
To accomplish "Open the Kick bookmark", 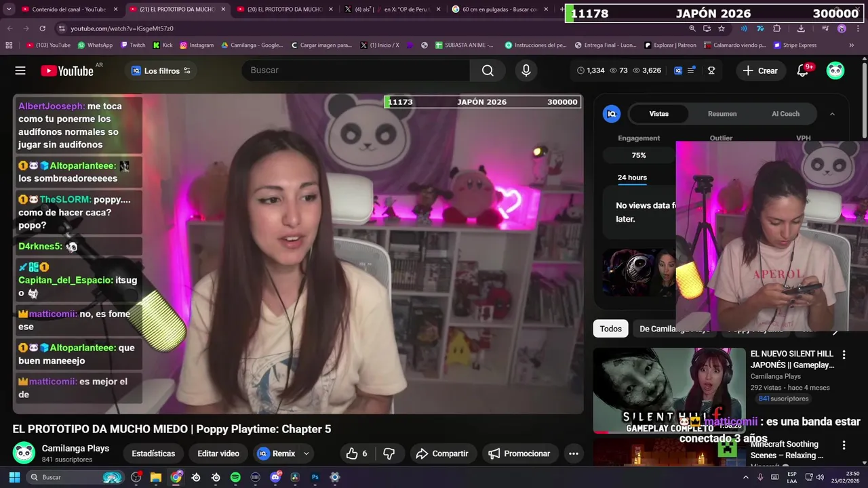I will pos(163,45).
